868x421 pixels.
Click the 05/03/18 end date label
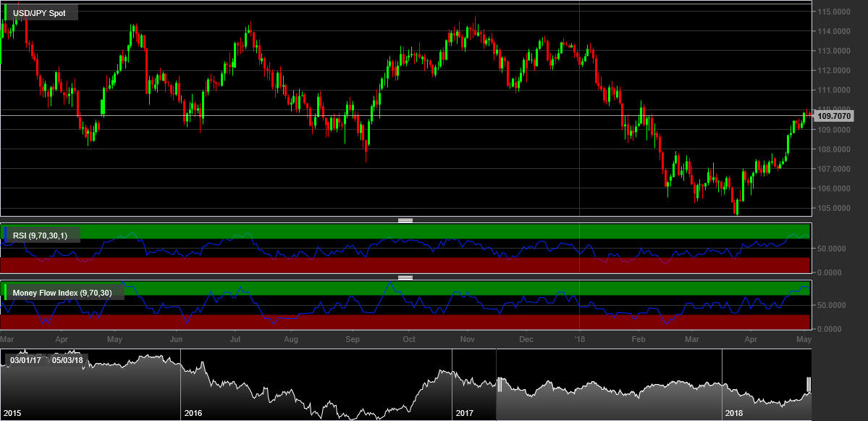pyautogui.click(x=65, y=360)
